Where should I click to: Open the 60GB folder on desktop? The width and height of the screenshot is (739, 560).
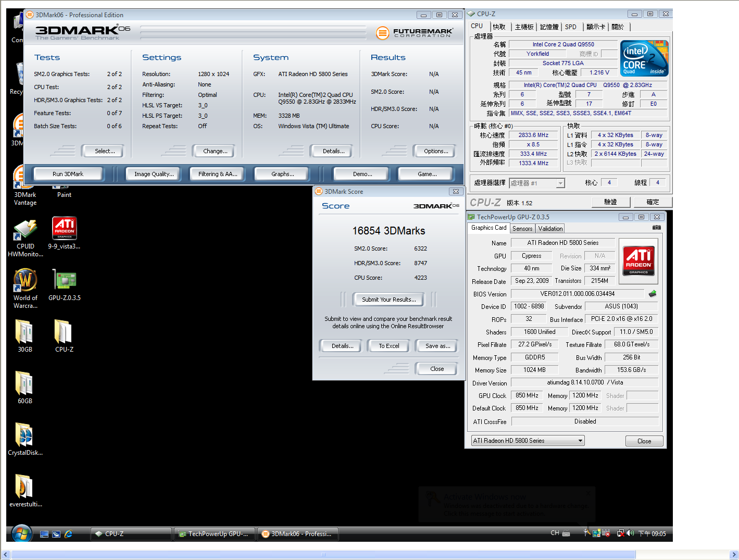pyautogui.click(x=25, y=388)
